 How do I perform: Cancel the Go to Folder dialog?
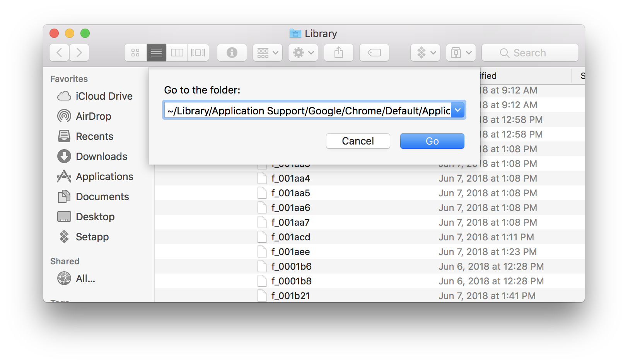point(358,141)
